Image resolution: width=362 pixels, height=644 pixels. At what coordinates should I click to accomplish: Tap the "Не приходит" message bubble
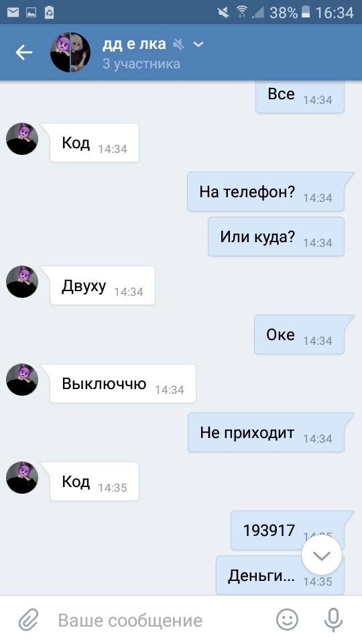pyautogui.click(x=266, y=433)
